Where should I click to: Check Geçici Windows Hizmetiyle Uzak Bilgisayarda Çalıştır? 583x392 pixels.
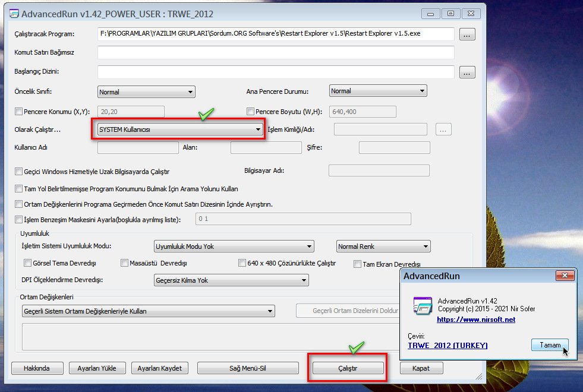click(18, 171)
